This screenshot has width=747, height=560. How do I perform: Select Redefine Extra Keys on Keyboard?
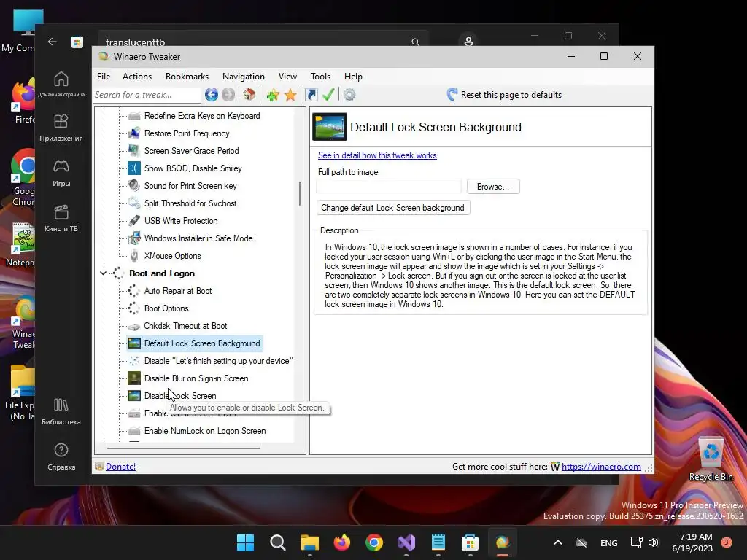tap(202, 116)
